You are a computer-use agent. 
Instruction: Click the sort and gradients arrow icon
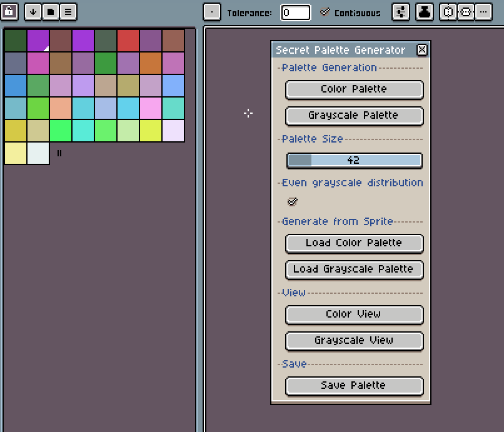[x=33, y=13]
